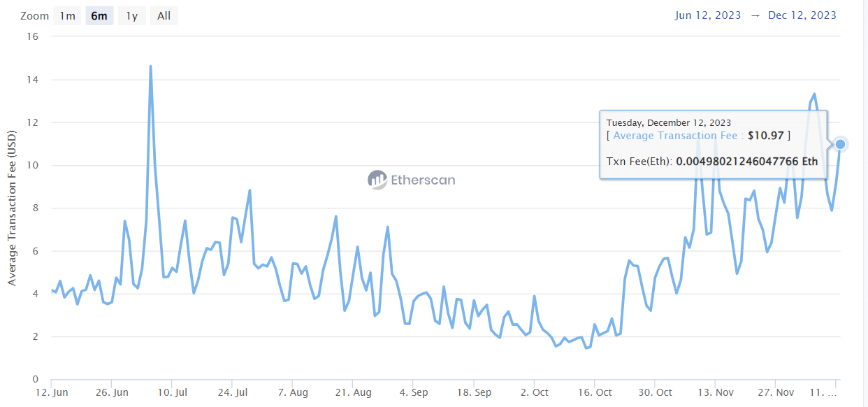Click the Txn Fee(Eth) value in tooltip

[746, 162]
